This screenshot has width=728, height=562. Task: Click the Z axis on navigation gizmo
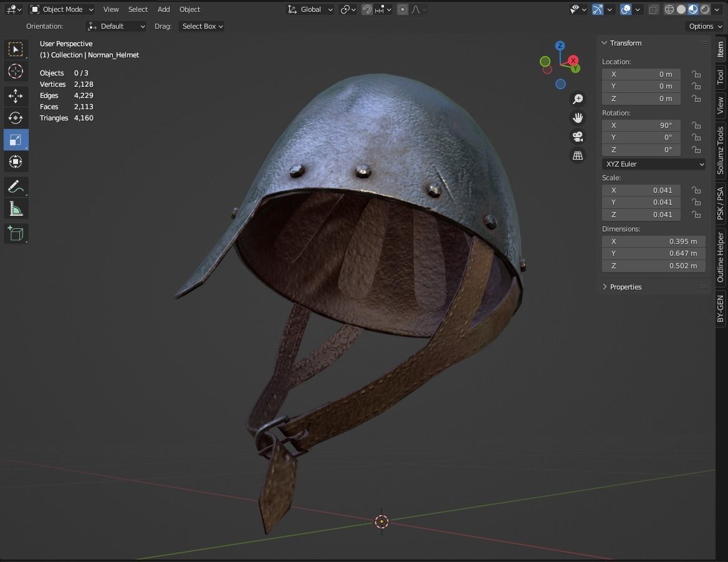point(560,46)
